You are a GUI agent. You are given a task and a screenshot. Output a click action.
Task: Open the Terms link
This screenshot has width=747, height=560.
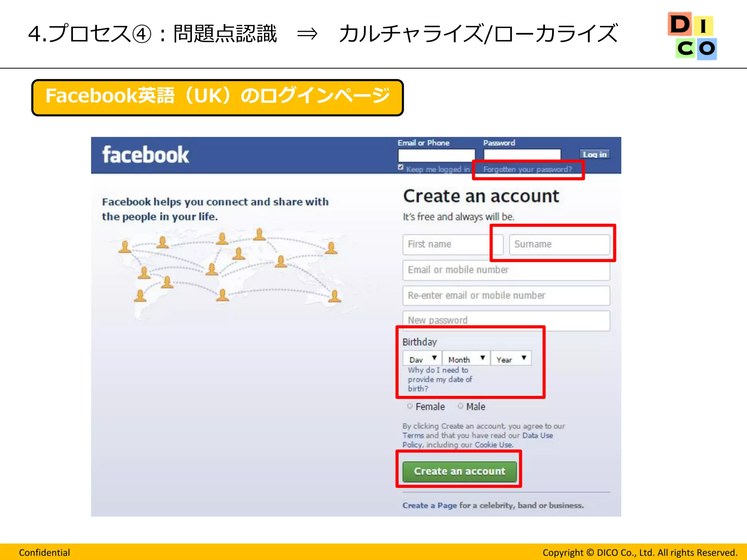413,436
